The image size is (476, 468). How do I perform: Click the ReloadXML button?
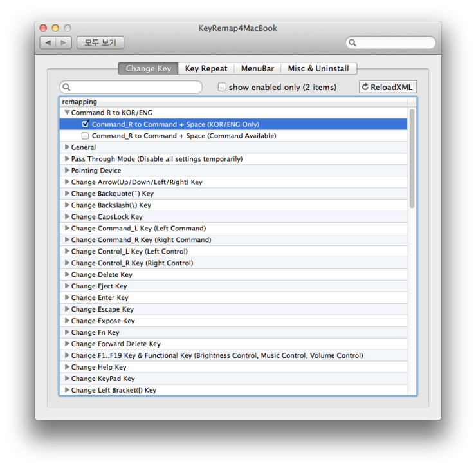(388, 87)
